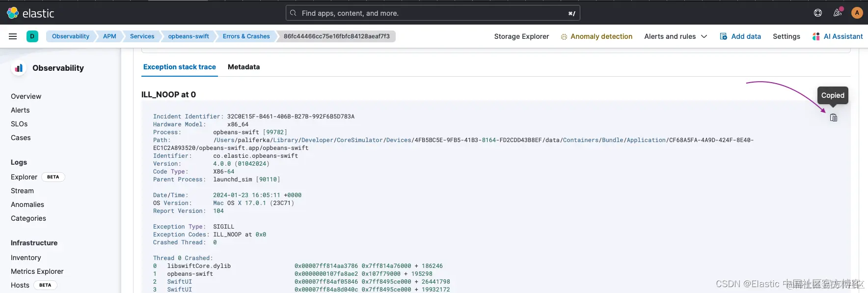Open the user avatar menu
The image size is (868, 293).
point(857,13)
